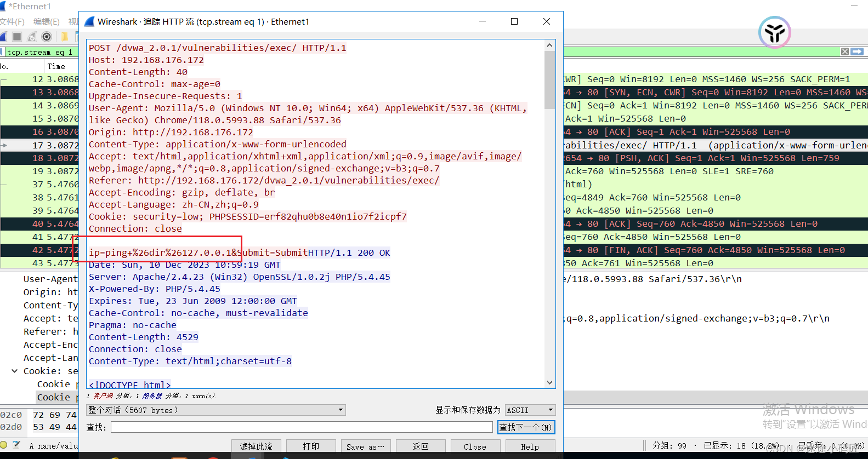The width and height of the screenshot is (868, 459).
Task: Click the 查找下一个(N) button
Action: pos(526,427)
